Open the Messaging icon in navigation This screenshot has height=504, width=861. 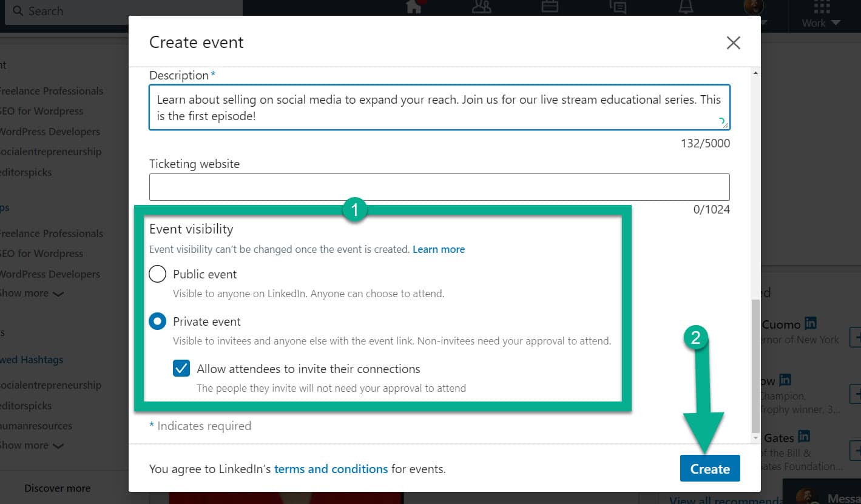point(618,7)
